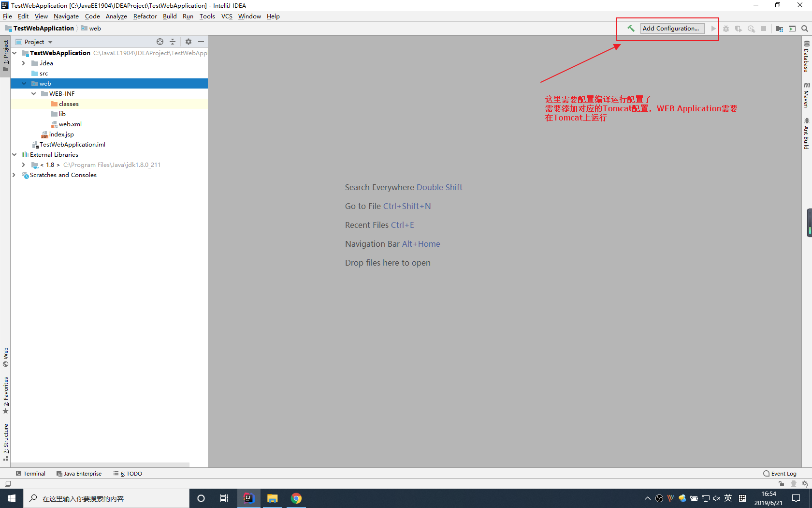Toggle the Pinyin IME mode indicator

[743, 498]
